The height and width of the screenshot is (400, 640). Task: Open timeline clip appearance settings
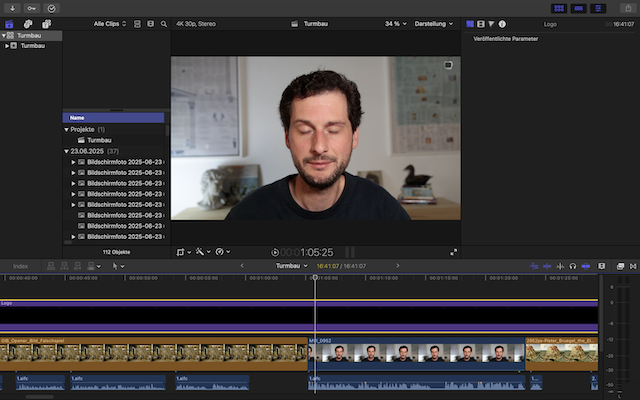(x=602, y=266)
